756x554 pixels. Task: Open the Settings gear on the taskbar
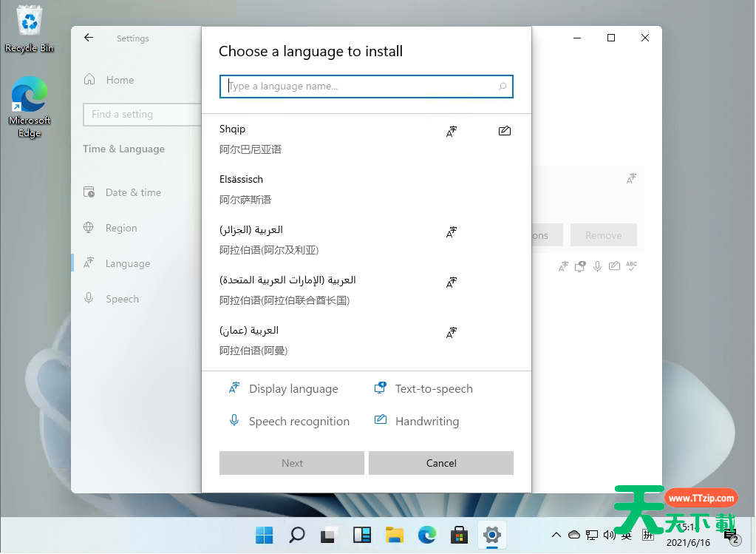click(x=492, y=534)
